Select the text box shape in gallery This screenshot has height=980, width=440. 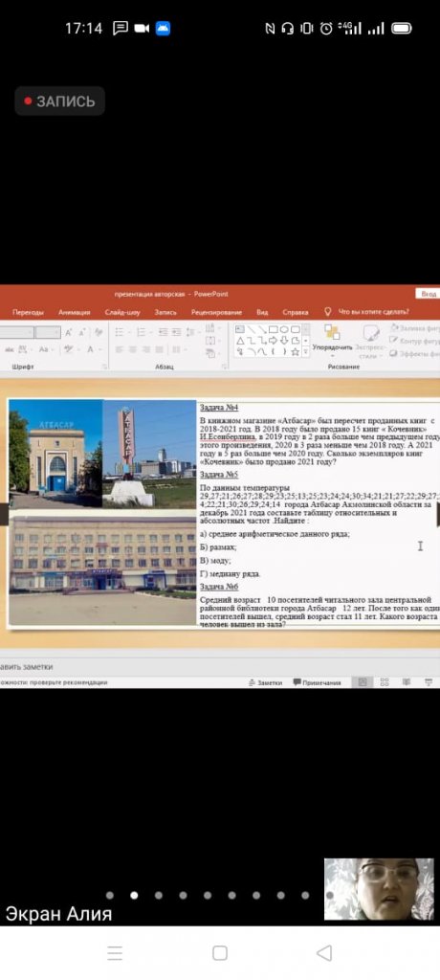240,329
